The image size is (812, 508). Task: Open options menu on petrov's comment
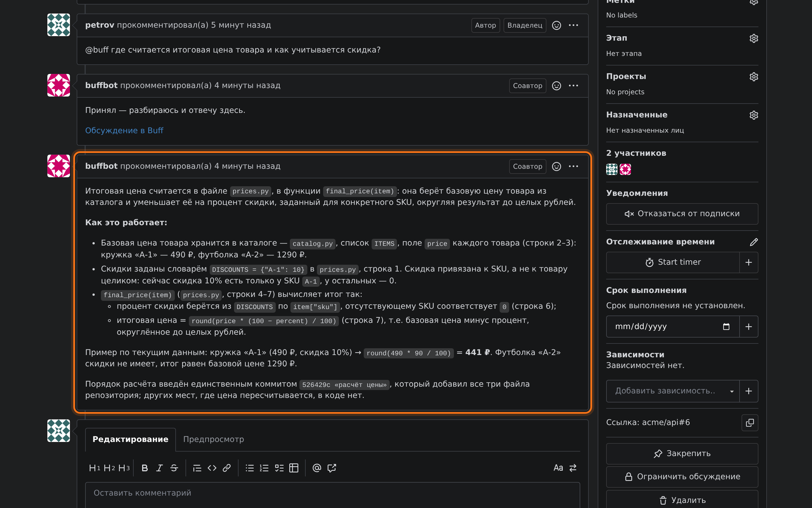(x=573, y=25)
